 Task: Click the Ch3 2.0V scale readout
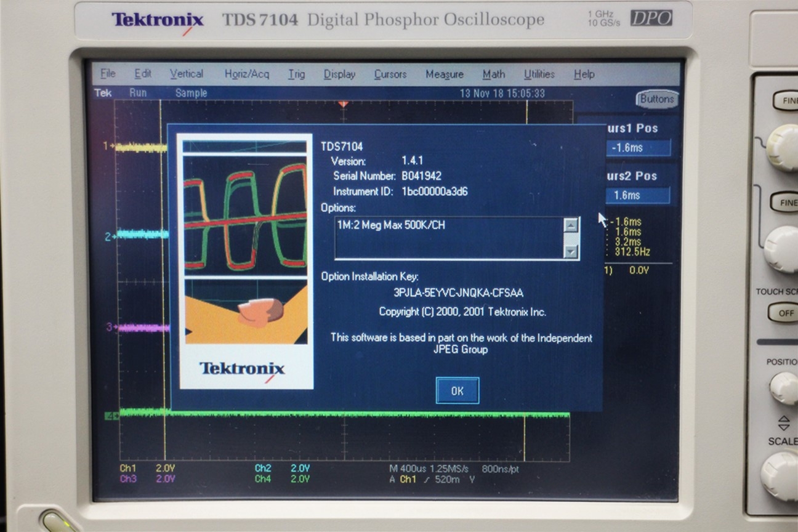[x=147, y=478]
